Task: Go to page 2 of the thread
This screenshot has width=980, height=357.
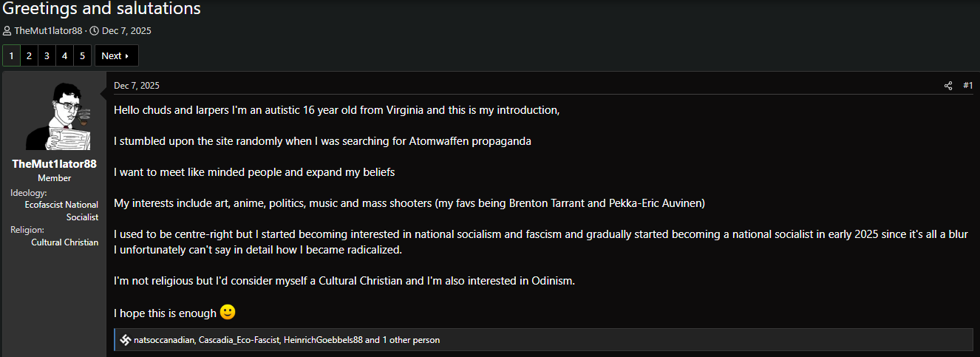Action: pyautogui.click(x=29, y=56)
